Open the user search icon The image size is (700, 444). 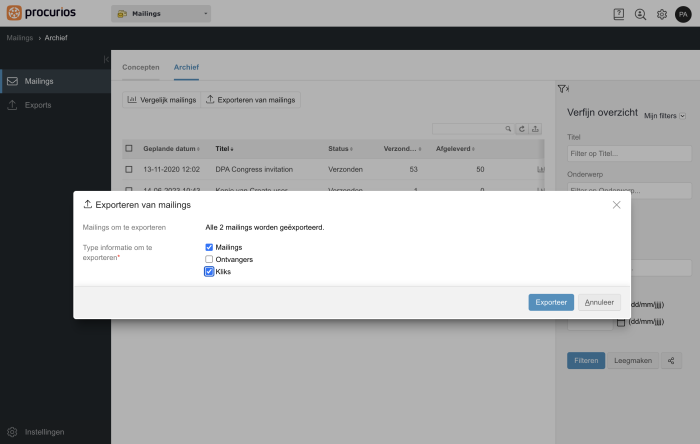[640, 14]
